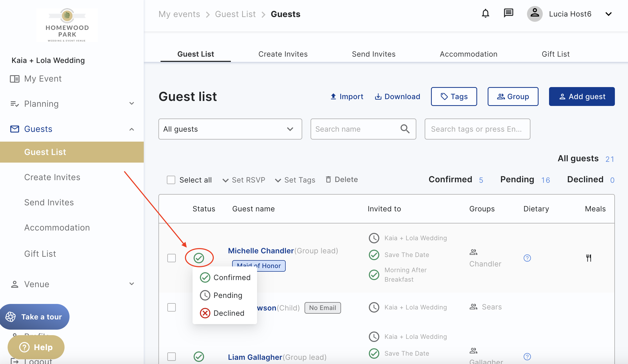Open the notifications bell
Image resolution: width=628 pixels, height=364 pixels.
pyautogui.click(x=486, y=13)
